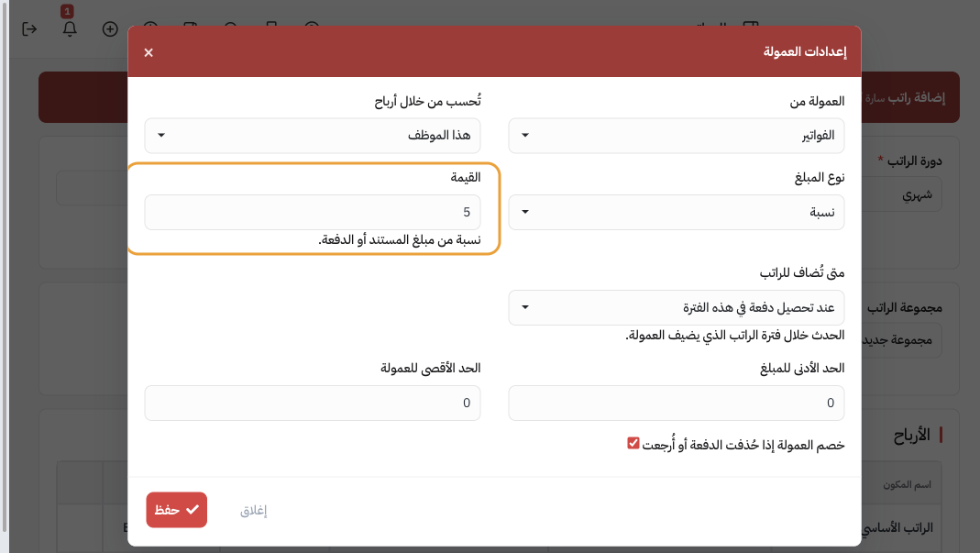Click the الحد الأقصى للعمولة input field
The height and width of the screenshot is (553, 980).
tap(313, 403)
